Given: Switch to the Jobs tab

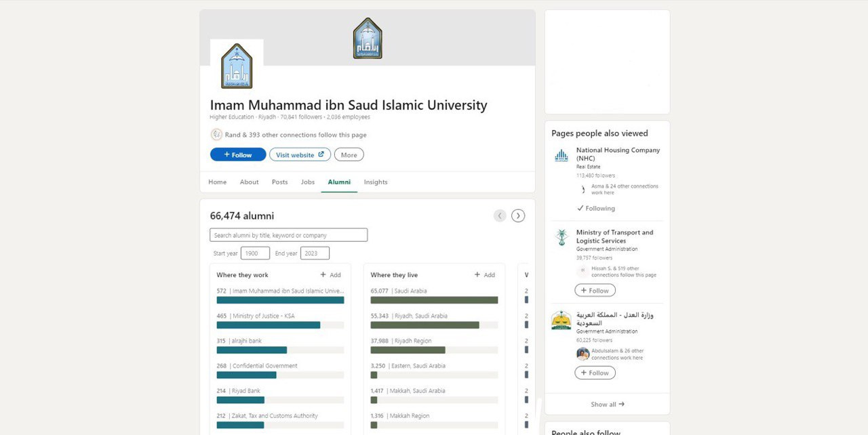Looking at the screenshot, I should 308,182.
